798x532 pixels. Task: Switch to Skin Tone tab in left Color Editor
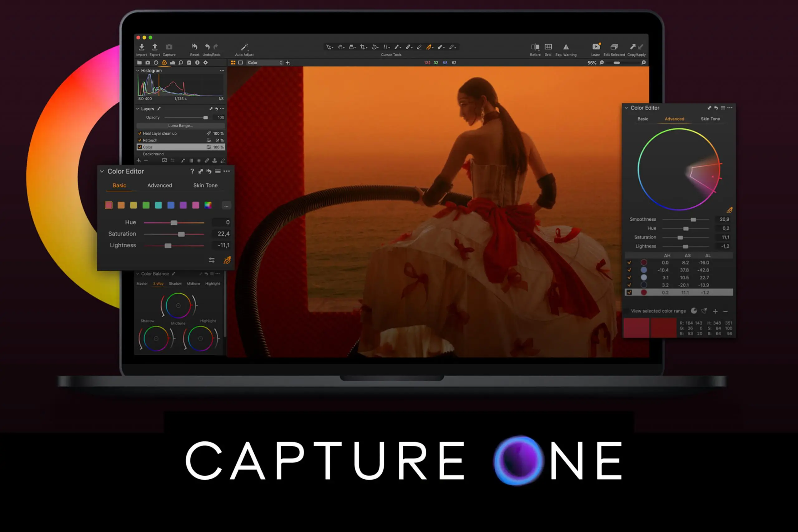pos(205,185)
